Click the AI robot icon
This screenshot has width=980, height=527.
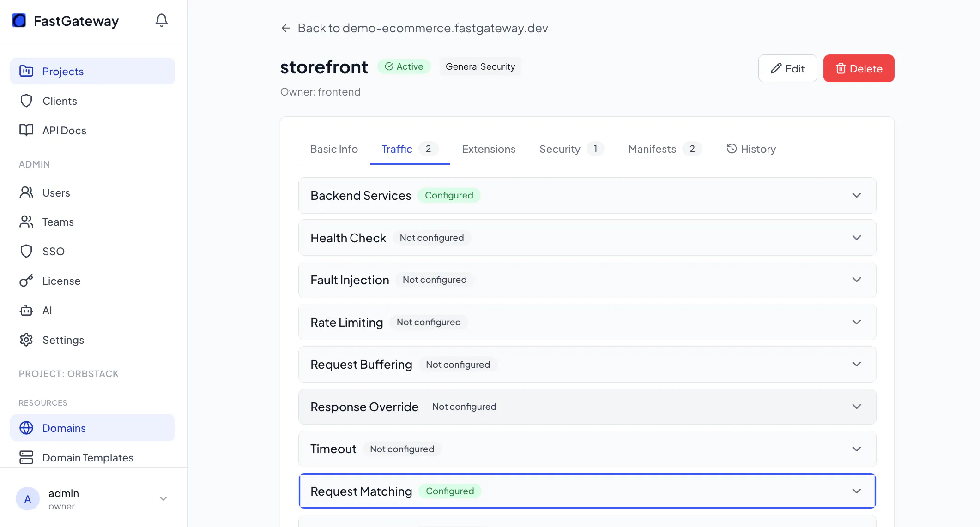tap(26, 310)
